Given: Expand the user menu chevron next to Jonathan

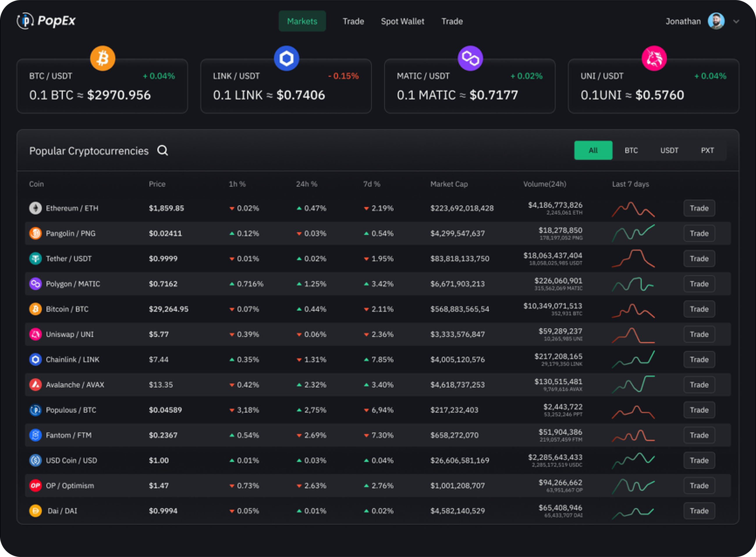Looking at the screenshot, I should pyautogui.click(x=736, y=22).
